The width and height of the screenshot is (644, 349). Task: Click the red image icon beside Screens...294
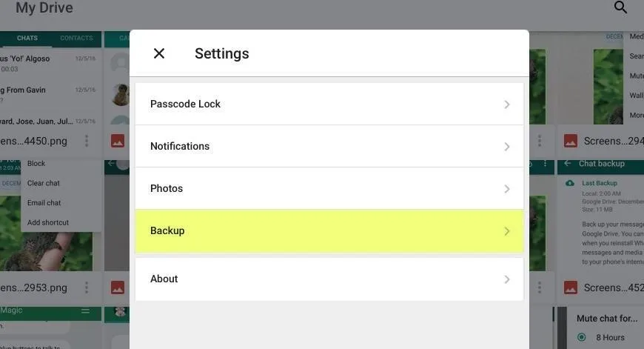[x=571, y=141]
